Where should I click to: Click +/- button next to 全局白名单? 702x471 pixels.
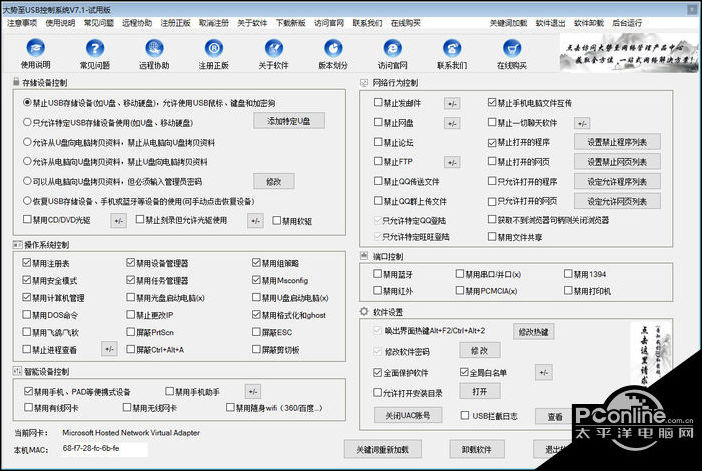(x=544, y=373)
